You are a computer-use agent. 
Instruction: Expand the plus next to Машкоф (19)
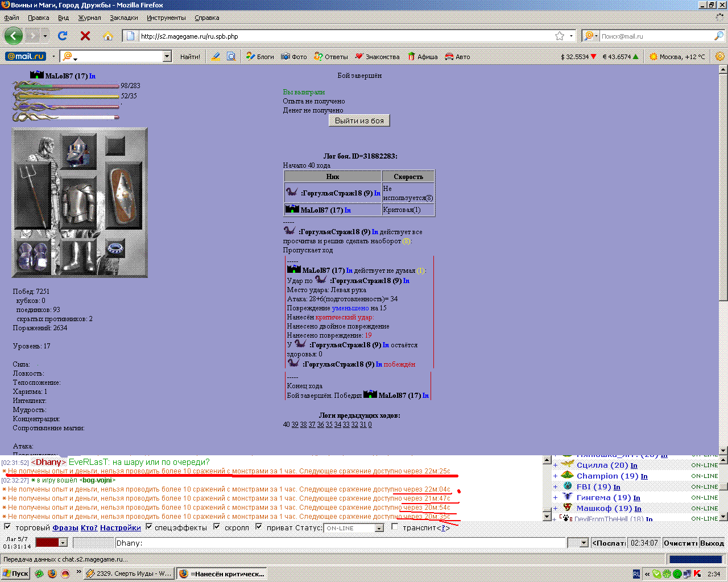click(x=556, y=509)
